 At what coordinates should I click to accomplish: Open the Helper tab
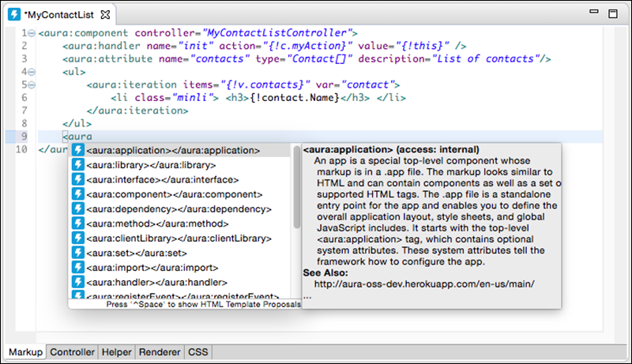point(116,352)
